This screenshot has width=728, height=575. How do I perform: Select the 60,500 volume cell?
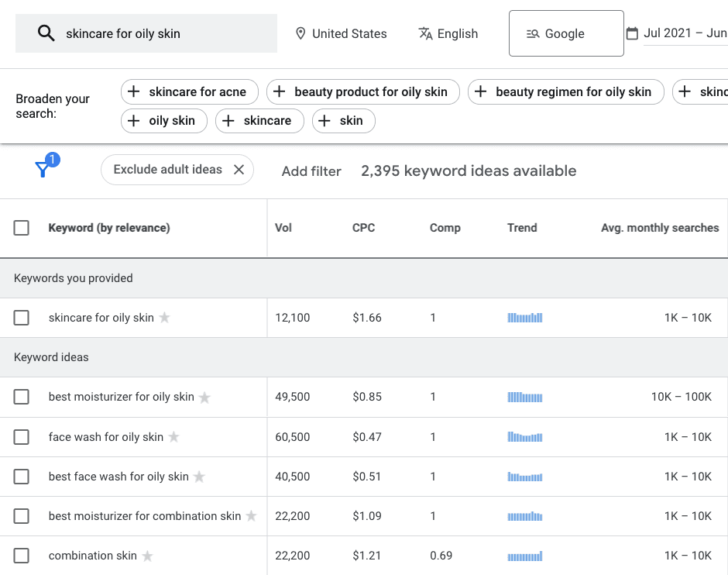coord(293,437)
